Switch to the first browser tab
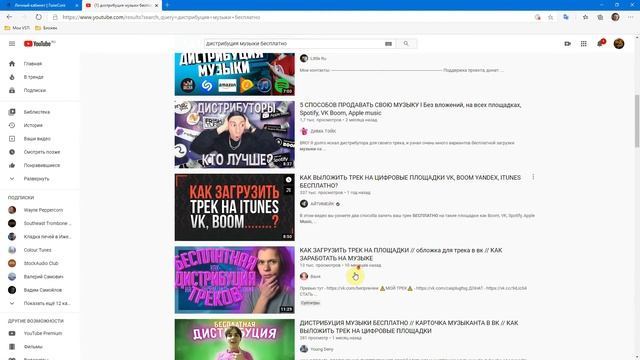This screenshot has height=360, width=640. click(x=40, y=5)
